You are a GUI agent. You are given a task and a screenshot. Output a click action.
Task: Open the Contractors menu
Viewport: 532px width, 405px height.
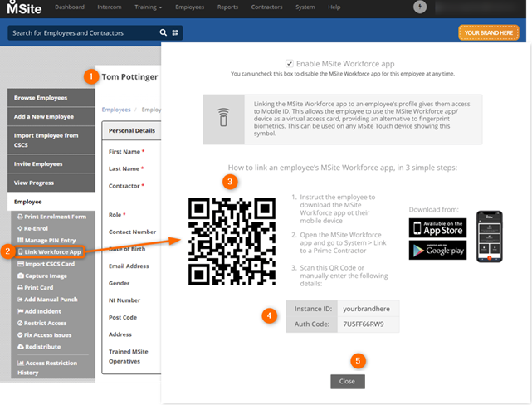(266, 7)
